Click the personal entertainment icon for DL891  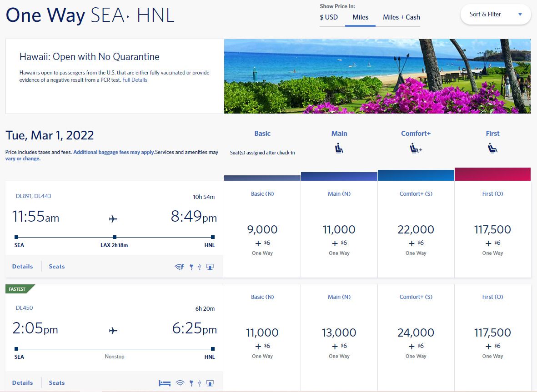[210, 267]
